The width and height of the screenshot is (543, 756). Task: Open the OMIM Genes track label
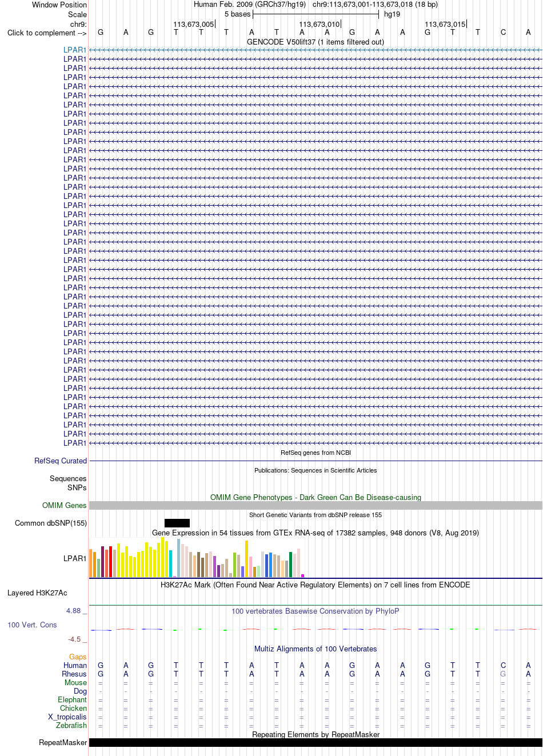65,505
